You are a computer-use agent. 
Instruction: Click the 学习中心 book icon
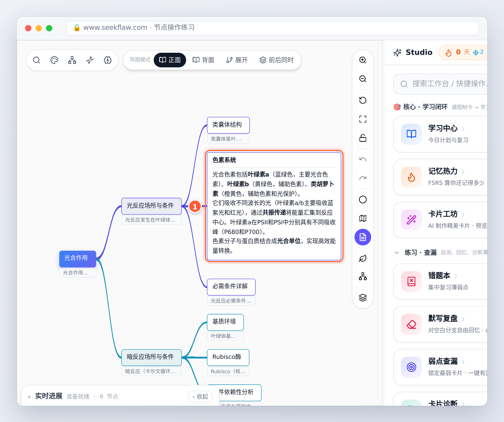click(x=411, y=134)
